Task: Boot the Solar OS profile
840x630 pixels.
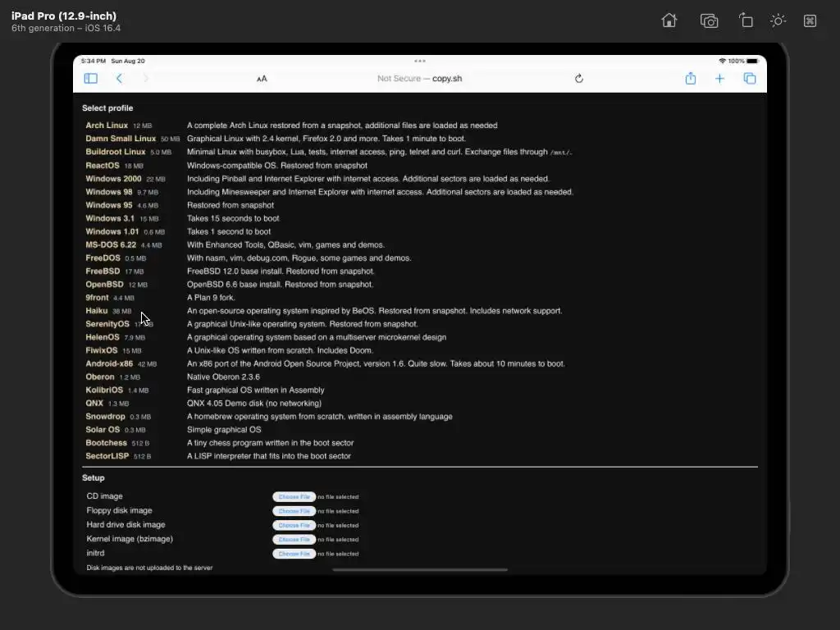Action: coord(103,429)
